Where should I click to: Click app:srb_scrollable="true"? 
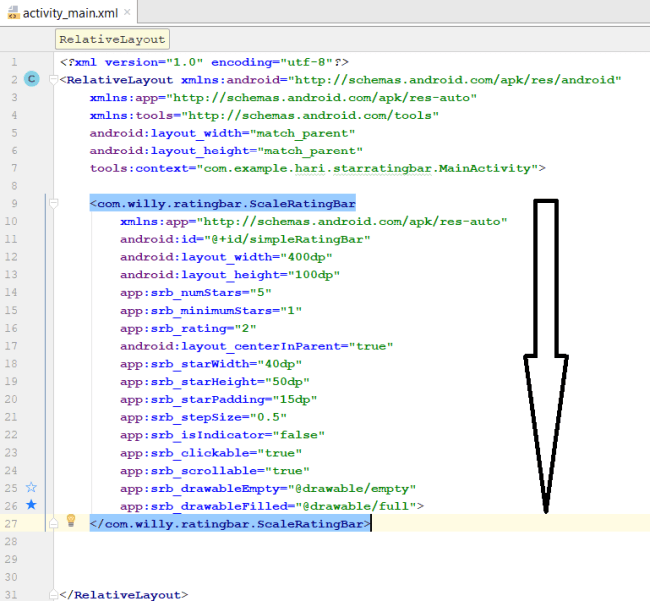pos(215,470)
